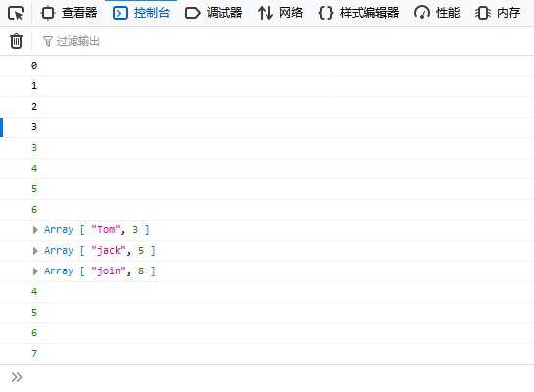Screen dimensions: 534x392
Task: Activate the element picker icon
Action: 16,13
